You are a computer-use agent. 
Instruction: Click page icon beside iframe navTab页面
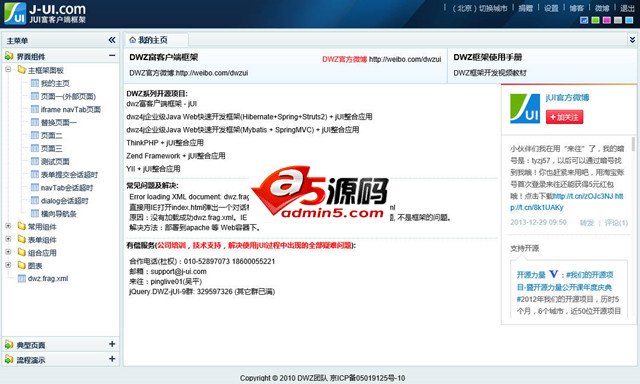click(x=35, y=109)
